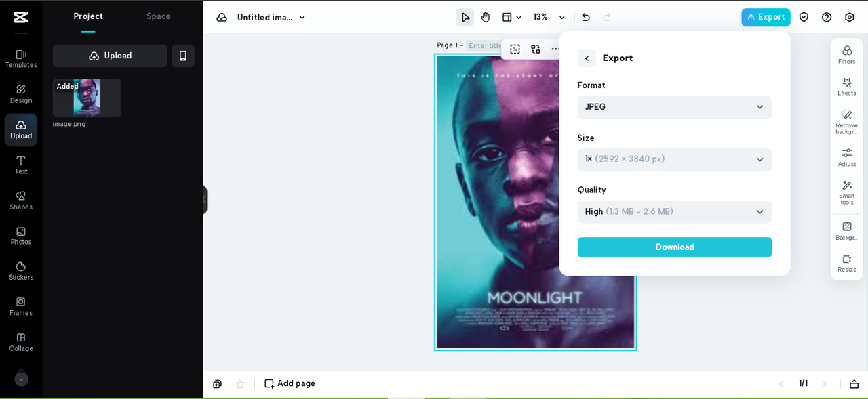Viewport: 868px width, 399px height.
Task: Click the 1/1 page indicator
Action: 803,383
